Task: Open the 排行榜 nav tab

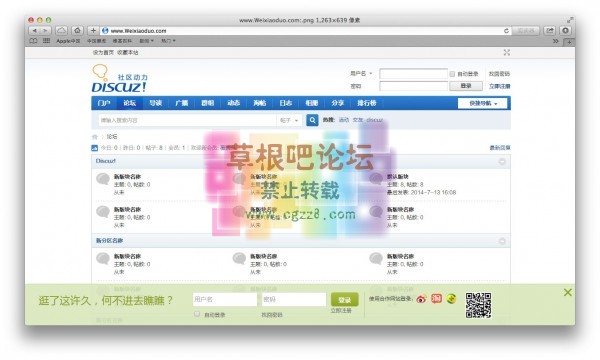Action: coord(367,103)
